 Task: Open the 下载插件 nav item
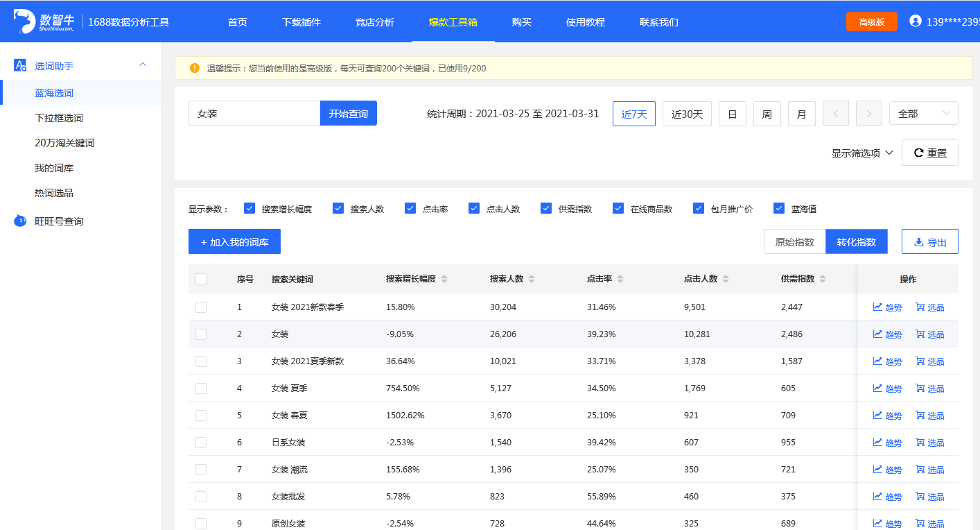point(301,22)
